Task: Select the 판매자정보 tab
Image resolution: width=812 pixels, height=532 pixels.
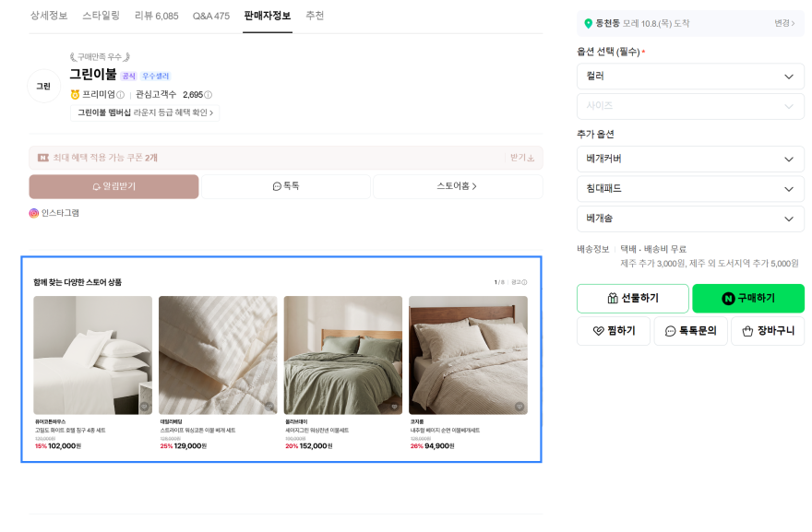Action: pos(268,16)
